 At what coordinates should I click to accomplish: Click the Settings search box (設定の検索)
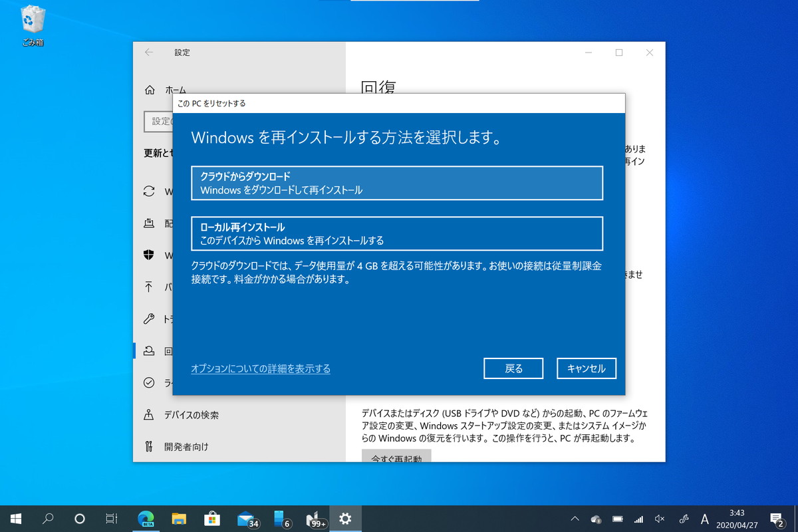[x=158, y=122]
